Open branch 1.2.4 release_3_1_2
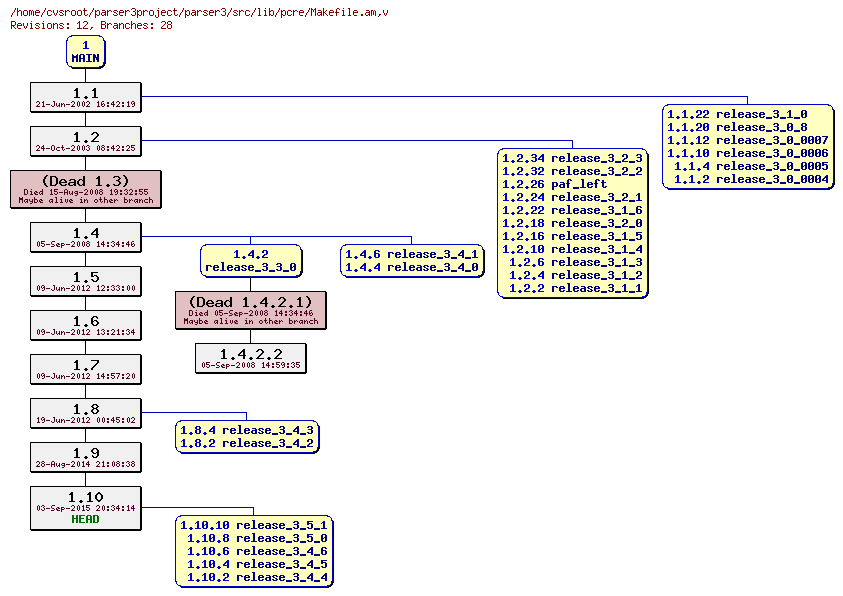This screenshot has width=843, height=596. pyautogui.click(x=576, y=275)
